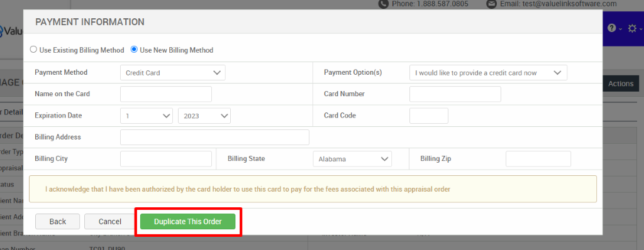Open the expiration year 2023 dropdown
This screenshot has height=250, width=644.
[204, 116]
